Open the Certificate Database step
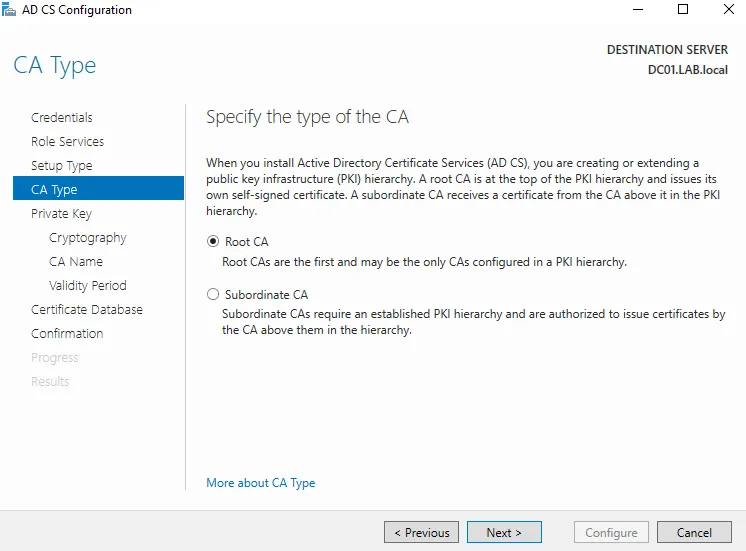The height and width of the screenshot is (551, 746). tap(87, 309)
